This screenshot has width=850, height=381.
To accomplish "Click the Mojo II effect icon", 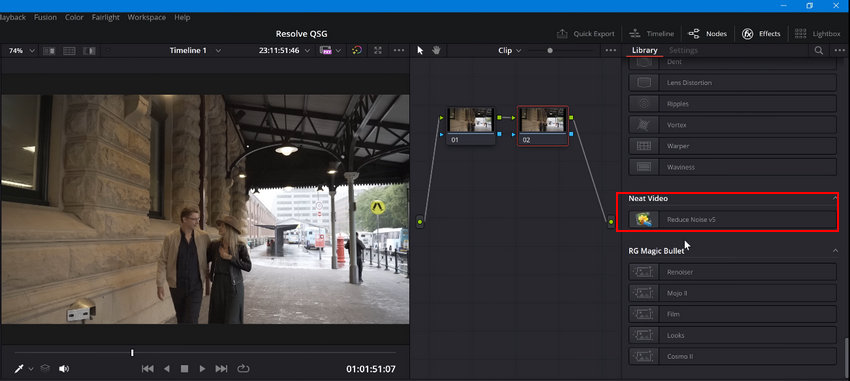I will click(643, 293).
